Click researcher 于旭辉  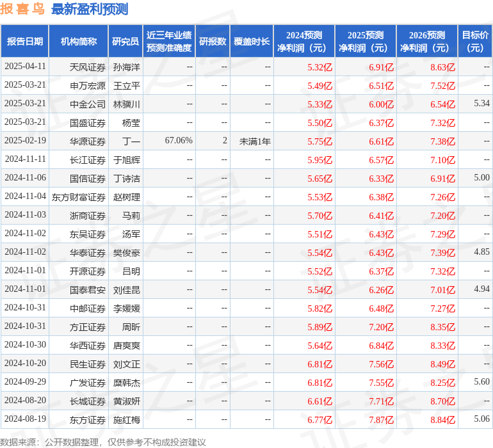126,160
